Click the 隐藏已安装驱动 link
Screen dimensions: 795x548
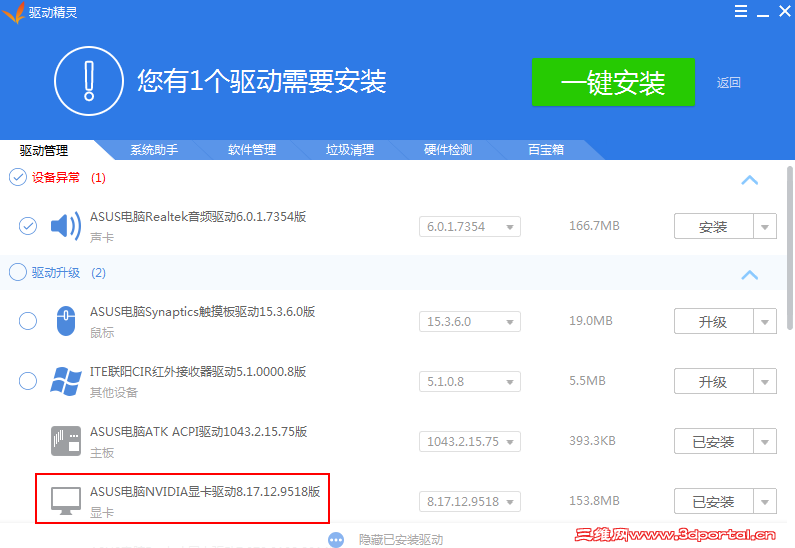pyautogui.click(x=401, y=540)
